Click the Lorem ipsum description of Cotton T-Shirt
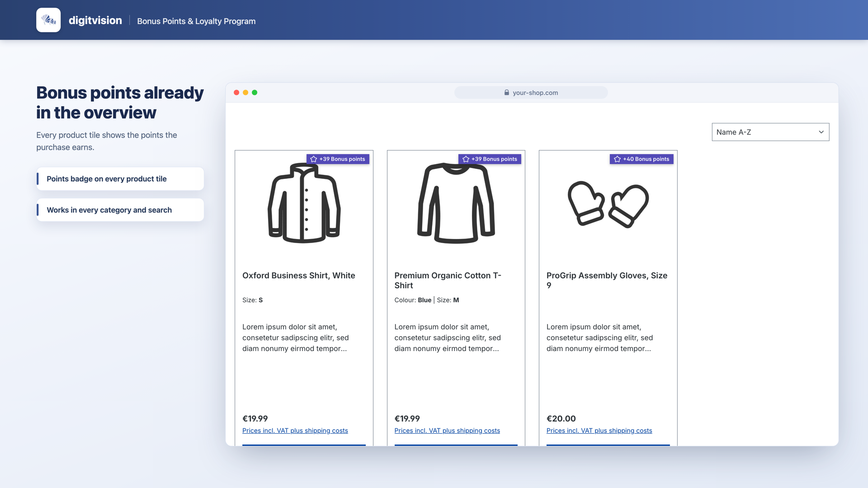Viewport: 868px width, 488px height. [x=448, y=338]
